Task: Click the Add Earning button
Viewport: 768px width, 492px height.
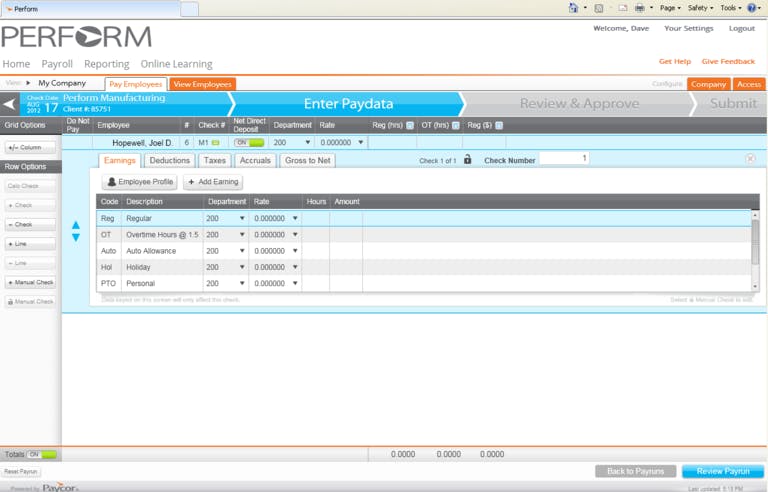Action: point(213,182)
